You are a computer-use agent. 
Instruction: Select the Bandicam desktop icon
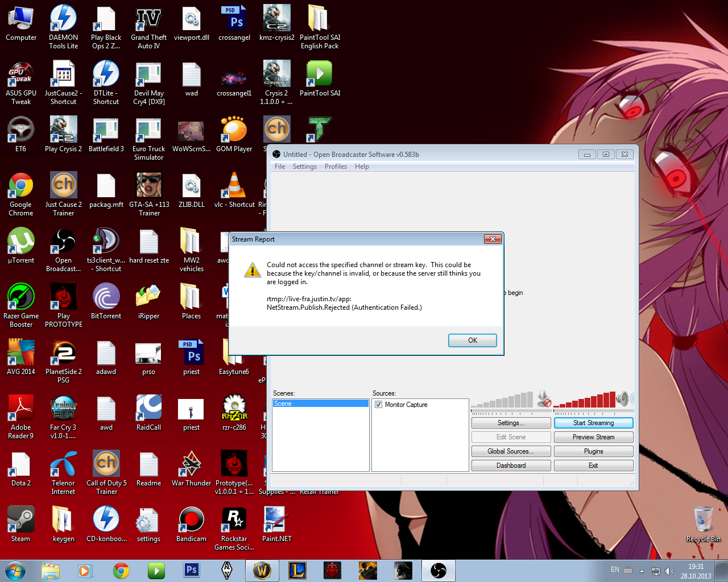click(x=191, y=525)
